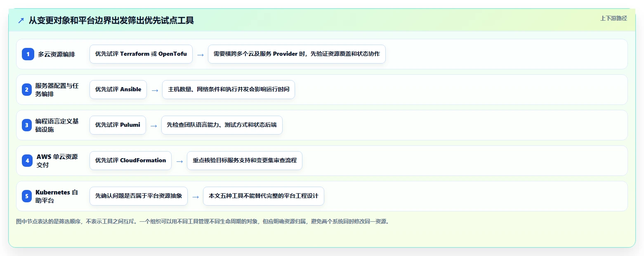Click the arrow after 平台资源抽象 box
Viewport: 644px width, 256px height.
196,197
